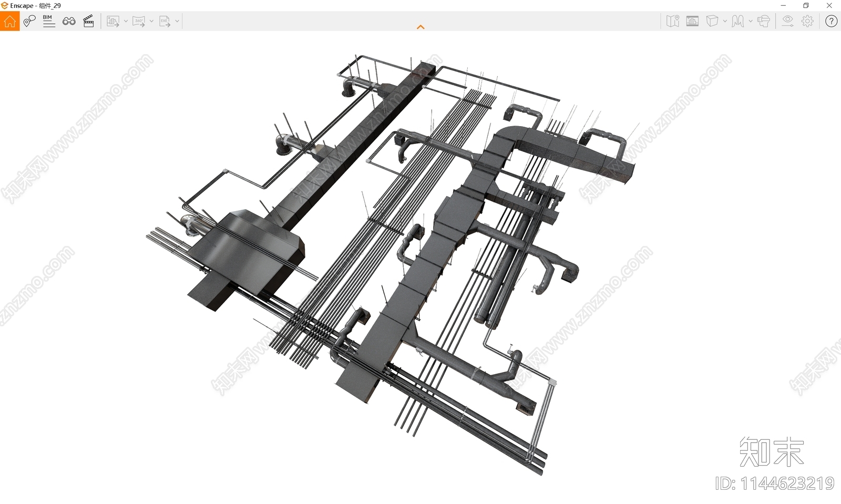Open visual settings eye-slider icon
The width and height of the screenshot is (841, 504).
[x=787, y=21]
